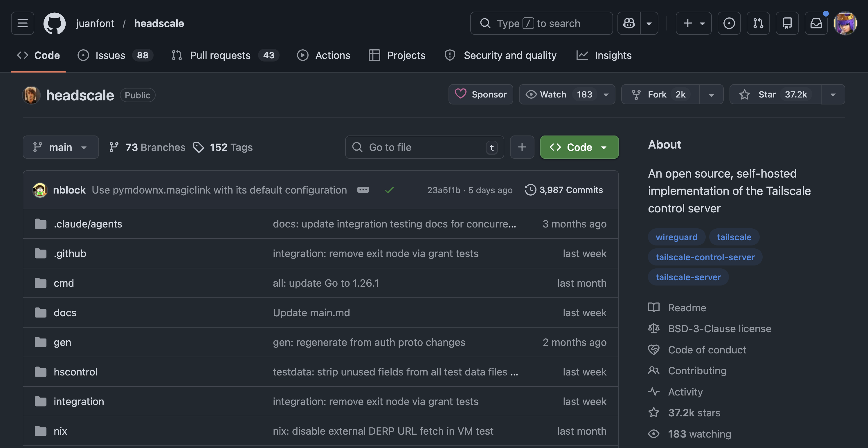Open the Copilot chat icon

tap(629, 23)
